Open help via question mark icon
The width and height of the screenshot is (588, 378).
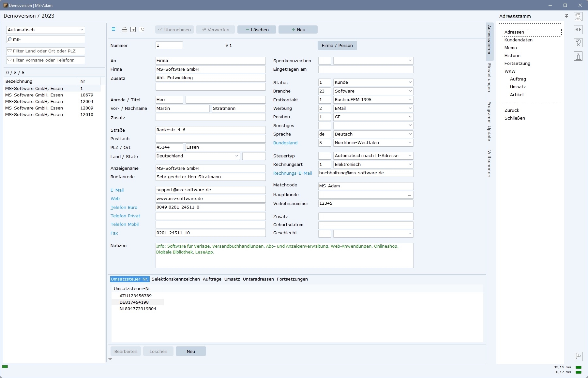coord(578,43)
